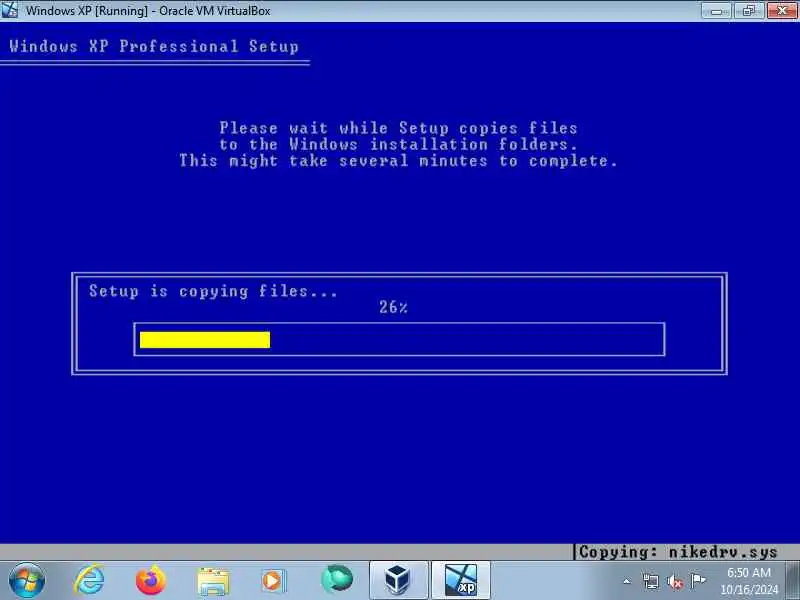Close the Windows XP VM window
Image resolution: width=800 pixels, height=600 pixels.
click(782, 10)
